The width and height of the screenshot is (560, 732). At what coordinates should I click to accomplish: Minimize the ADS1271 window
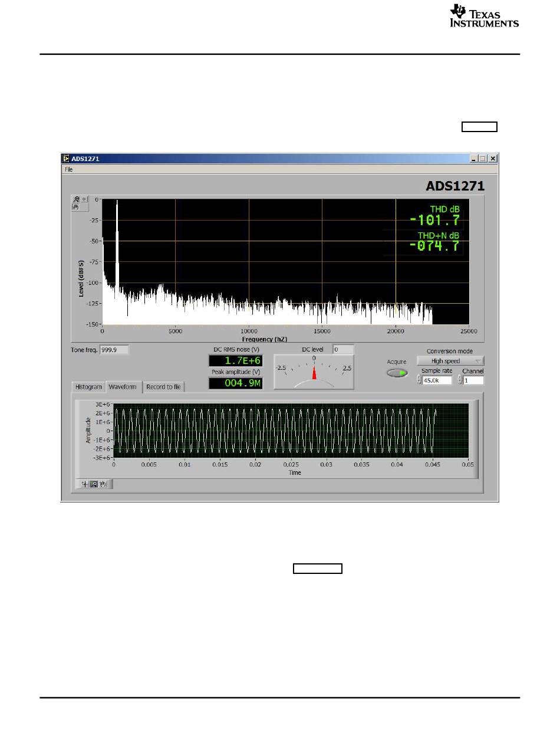(474, 159)
